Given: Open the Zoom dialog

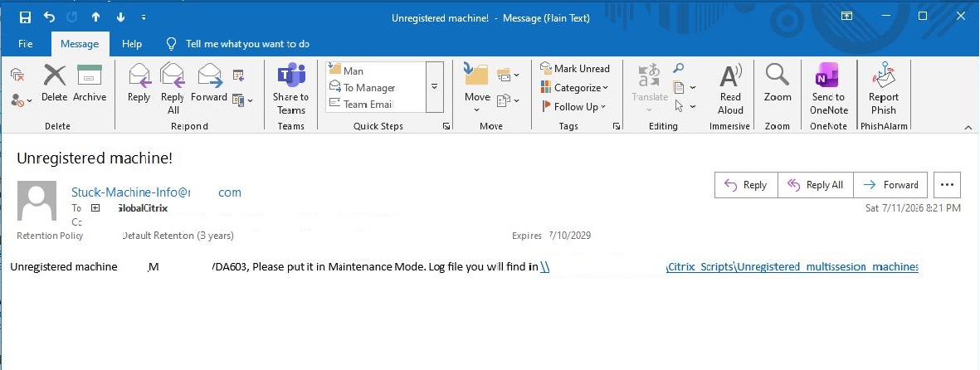Looking at the screenshot, I should click(x=778, y=82).
